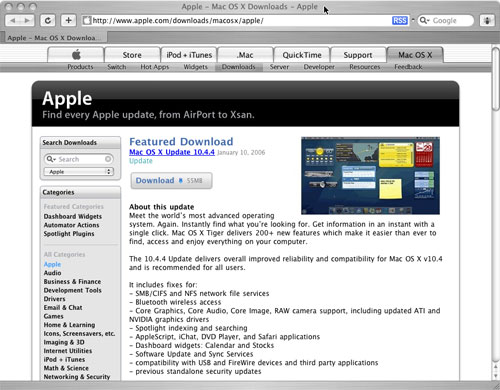The height and width of the screenshot is (390, 500).
Task: Open Feedback subnavigation link
Action: pyautogui.click(x=408, y=67)
